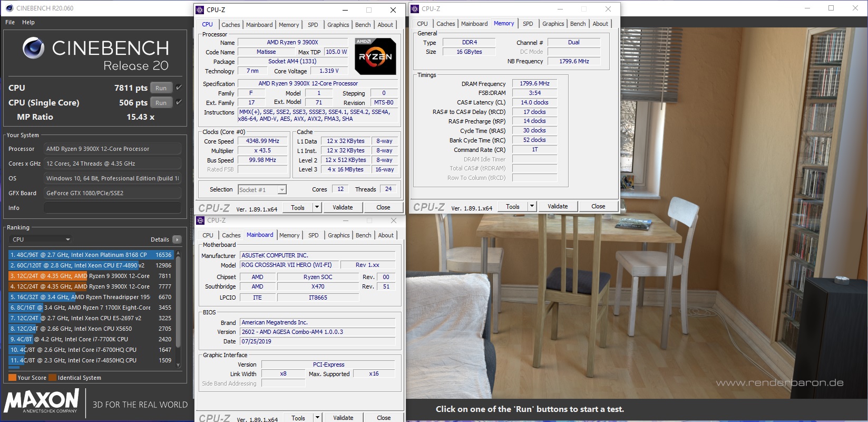Click the MAXON logo
This screenshot has height=422, width=868.
coord(42,401)
